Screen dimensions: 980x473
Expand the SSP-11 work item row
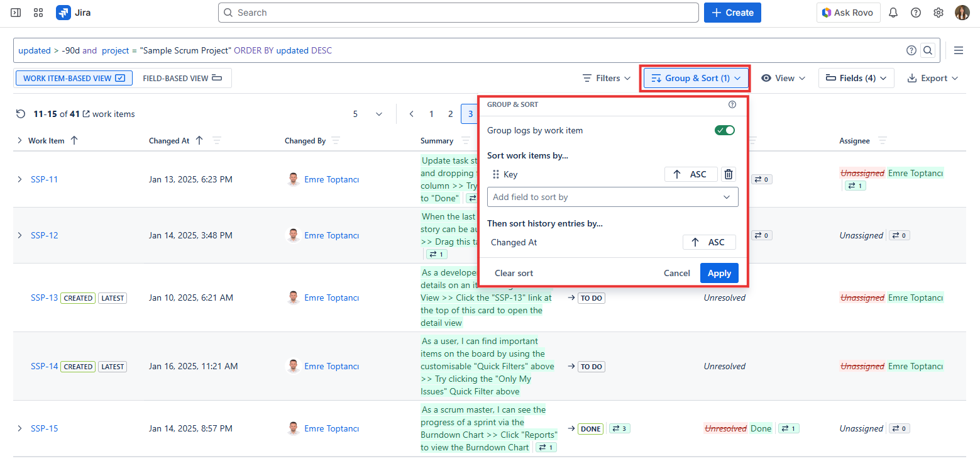(19, 179)
